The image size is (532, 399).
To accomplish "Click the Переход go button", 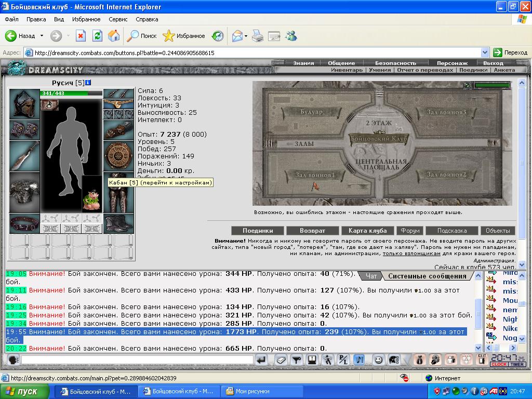I will (510, 52).
